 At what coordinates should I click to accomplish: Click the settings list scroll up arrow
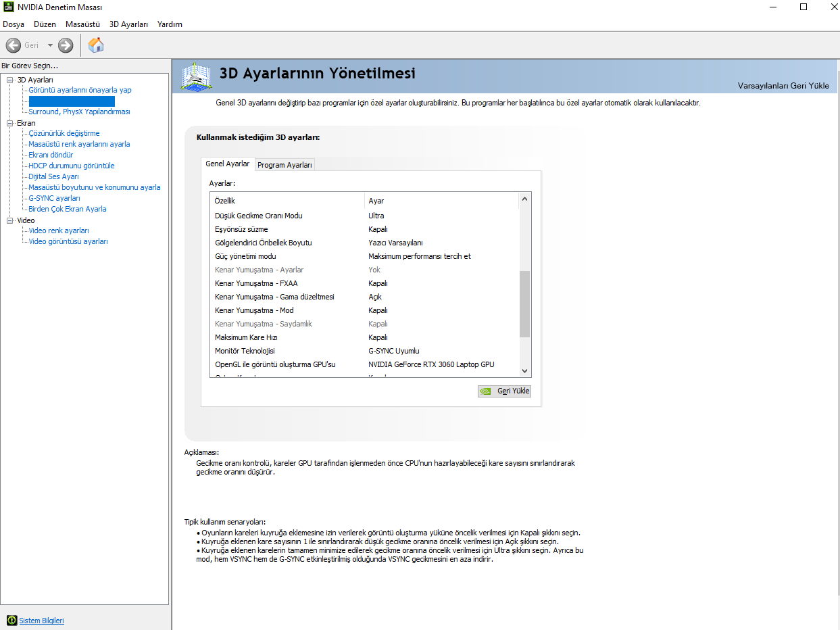click(525, 199)
